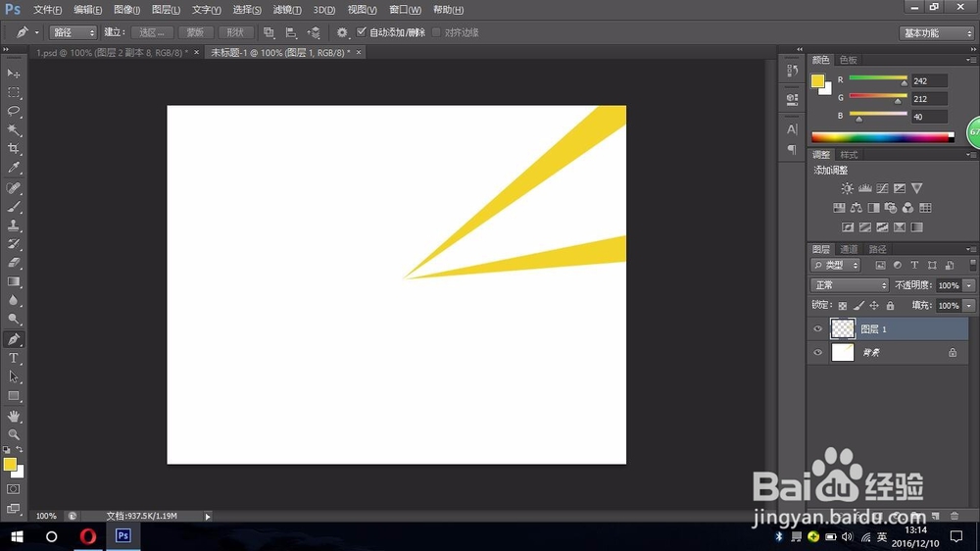
Task: Add Curves adjustment icon
Action: [x=882, y=188]
